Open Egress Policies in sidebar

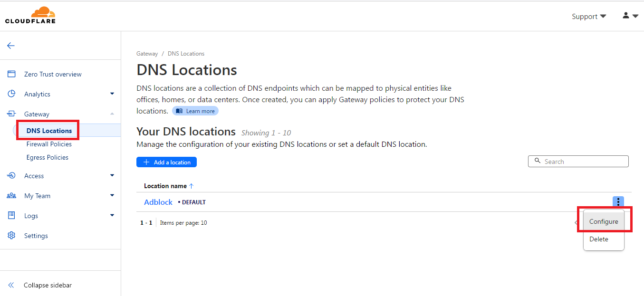[48, 157]
